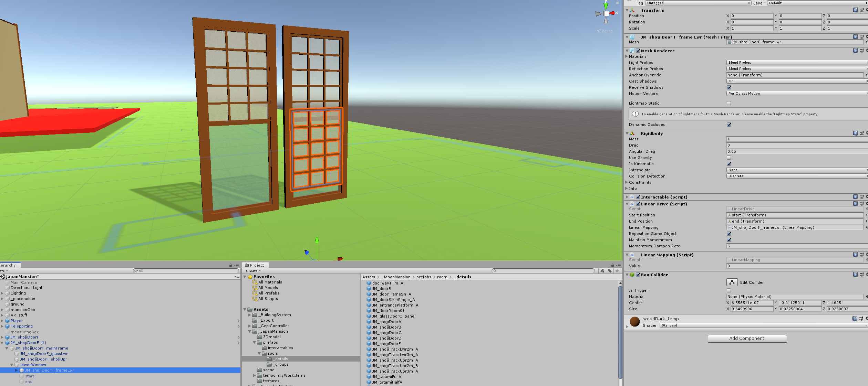Click the scene orientation gizmo cube
Viewport: 868px width, 386px height.
tap(606, 14)
